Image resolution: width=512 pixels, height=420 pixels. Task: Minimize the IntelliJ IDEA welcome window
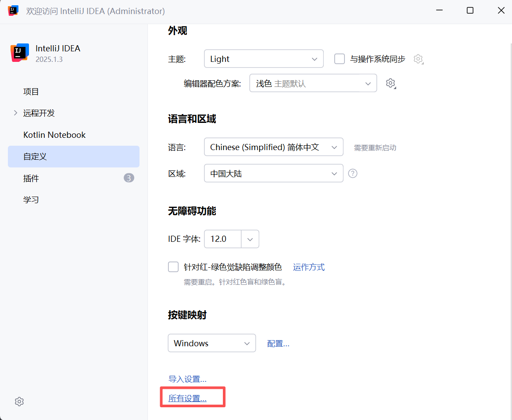click(x=439, y=11)
